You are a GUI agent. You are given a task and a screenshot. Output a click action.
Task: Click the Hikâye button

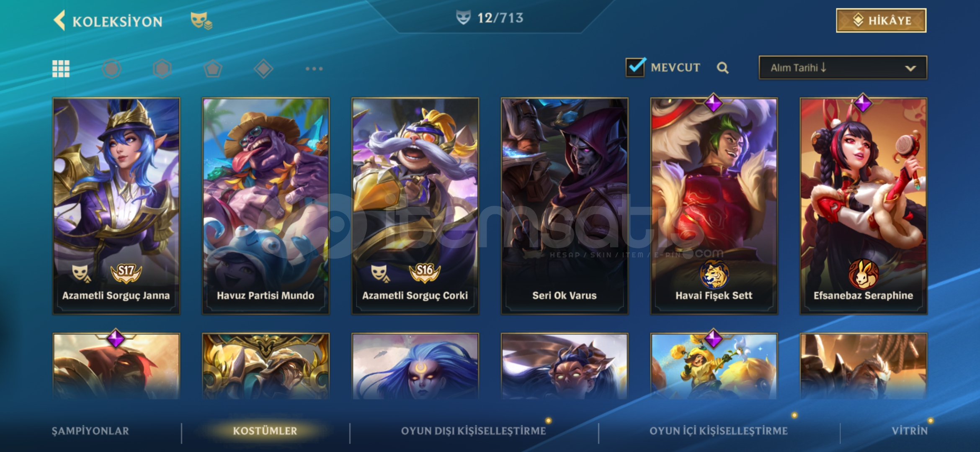881,21
